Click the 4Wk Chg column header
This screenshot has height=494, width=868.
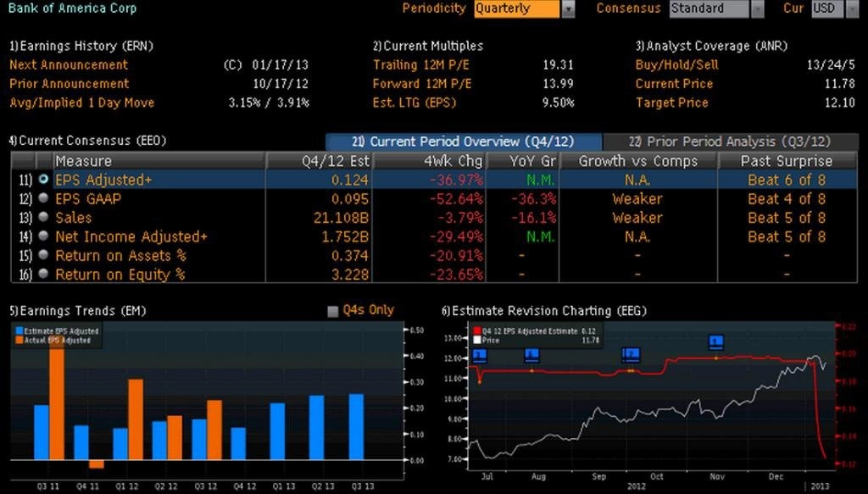coord(430,161)
